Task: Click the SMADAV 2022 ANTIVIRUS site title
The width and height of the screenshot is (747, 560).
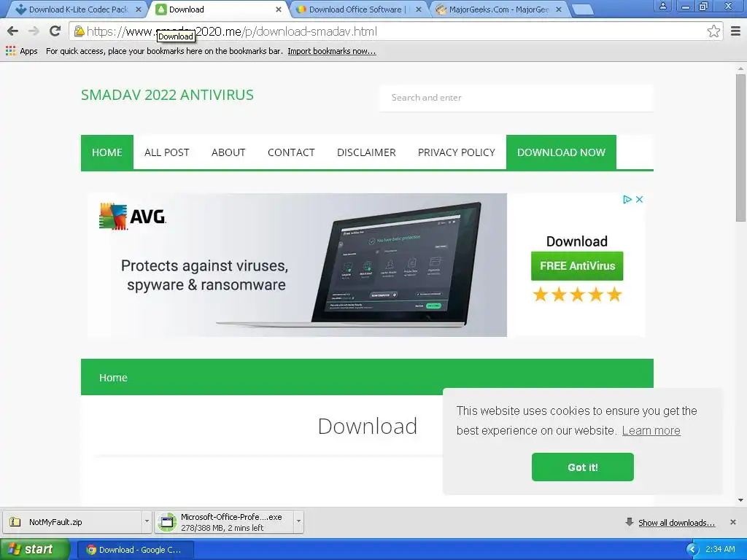Action: (167, 95)
